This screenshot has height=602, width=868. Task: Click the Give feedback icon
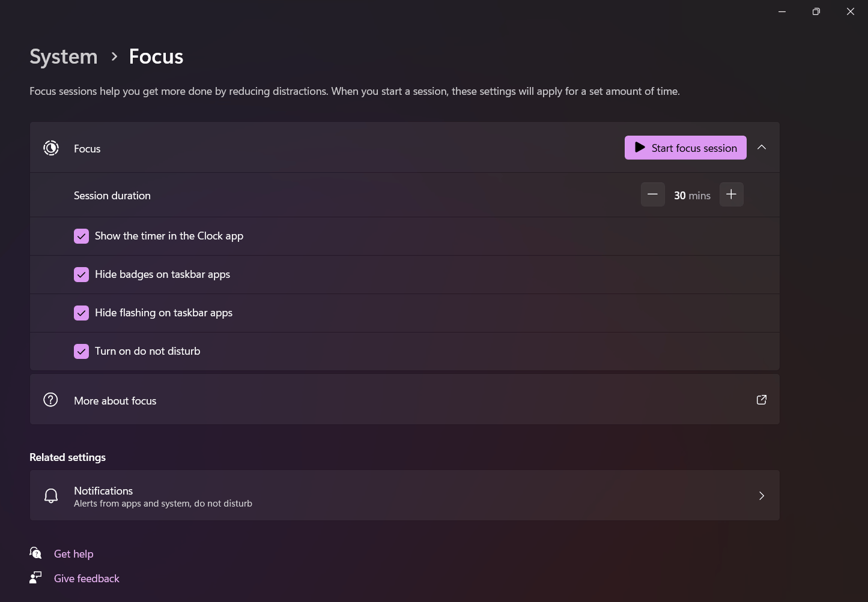tap(36, 577)
